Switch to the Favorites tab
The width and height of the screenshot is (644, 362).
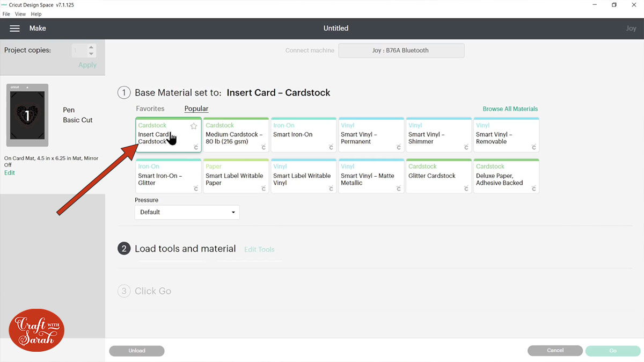click(x=150, y=108)
